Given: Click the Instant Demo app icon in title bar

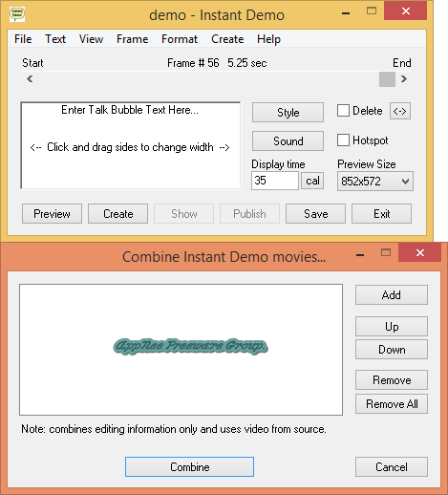Looking at the screenshot, I should 17,14.
